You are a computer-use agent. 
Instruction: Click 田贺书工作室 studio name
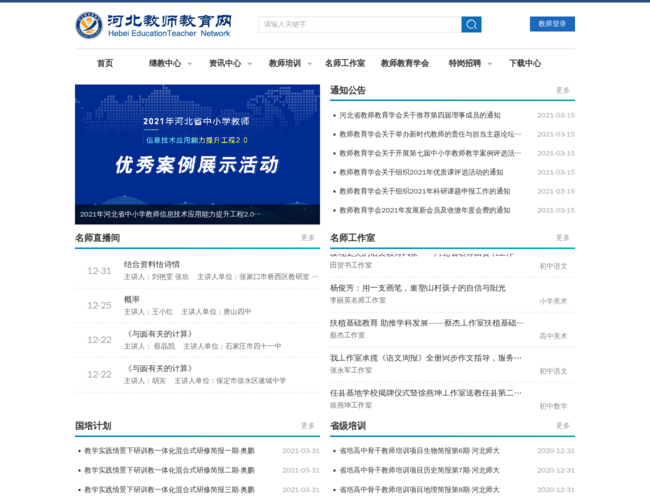(x=351, y=265)
